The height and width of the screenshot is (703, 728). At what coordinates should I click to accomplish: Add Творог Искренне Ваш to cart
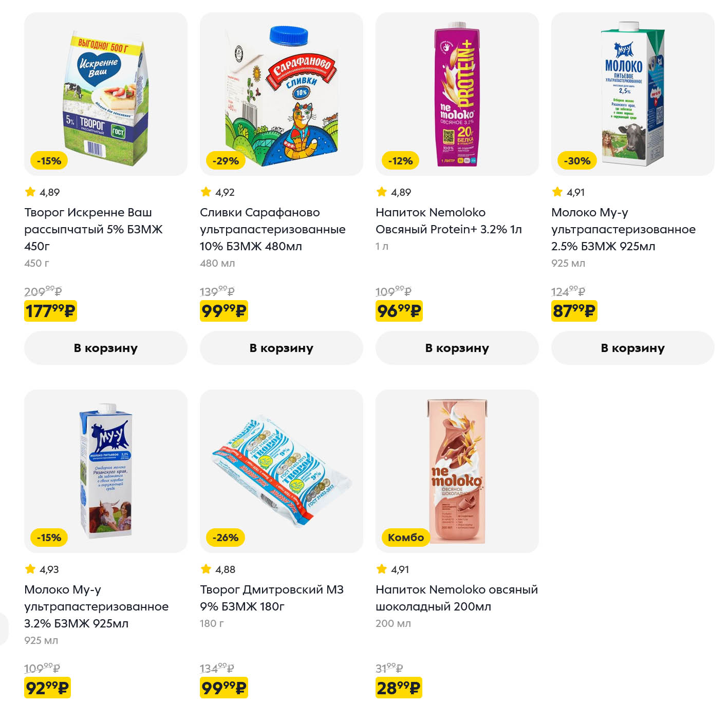pos(105,348)
